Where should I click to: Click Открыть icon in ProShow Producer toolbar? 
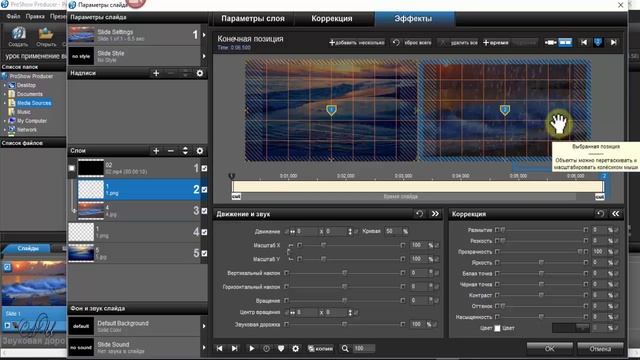pyautogui.click(x=46, y=36)
